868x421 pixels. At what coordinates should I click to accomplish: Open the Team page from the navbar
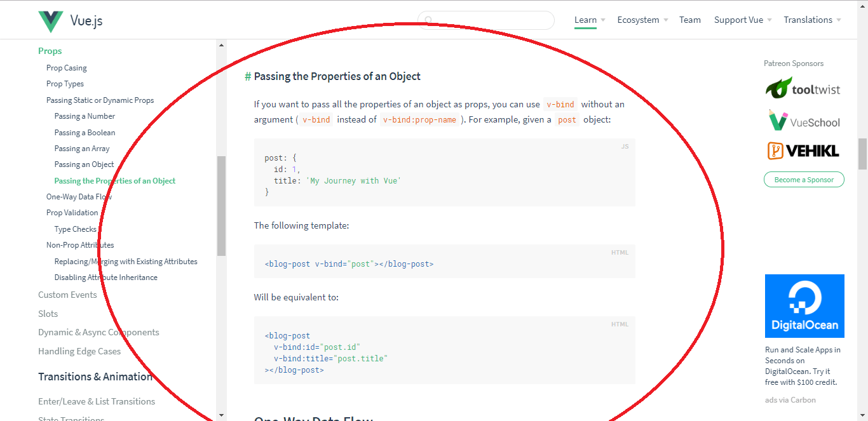(690, 20)
